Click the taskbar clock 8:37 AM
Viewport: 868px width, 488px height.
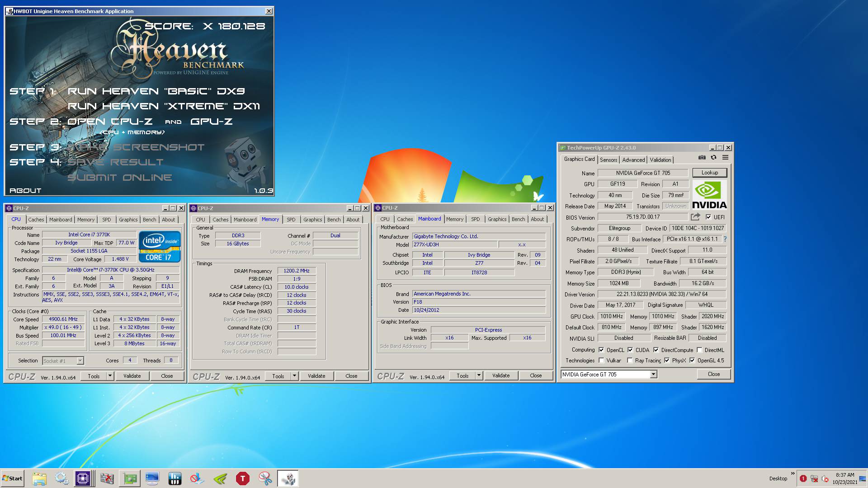(844, 475)
